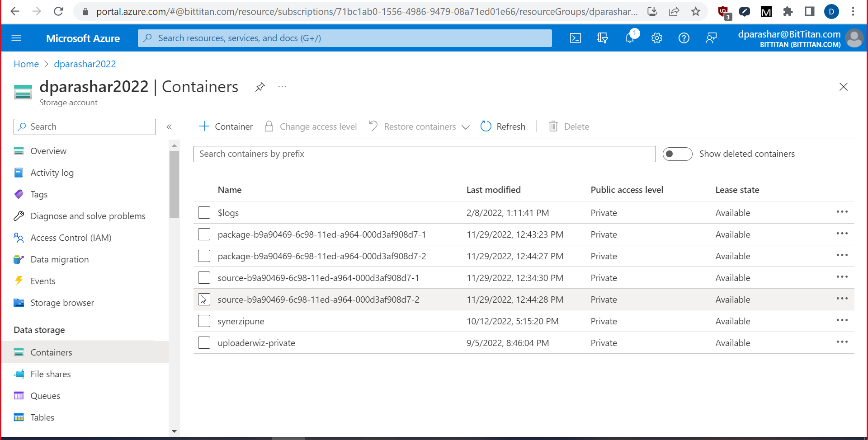Click the Delete toolbar button
Image resolution: width=868 pixels, height=440 pixels.
coord(569,127)
